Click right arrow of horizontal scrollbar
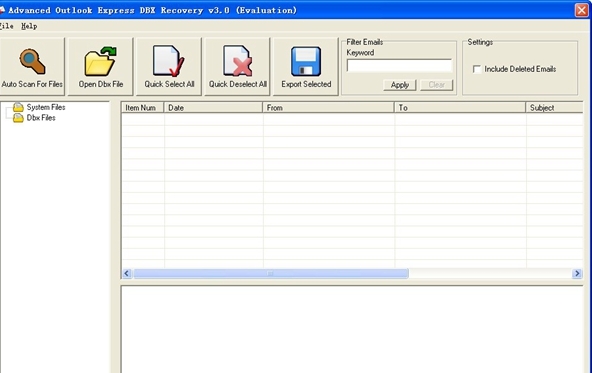The height and width of the screenshot is (373, 592). click(x=577, y=273)
